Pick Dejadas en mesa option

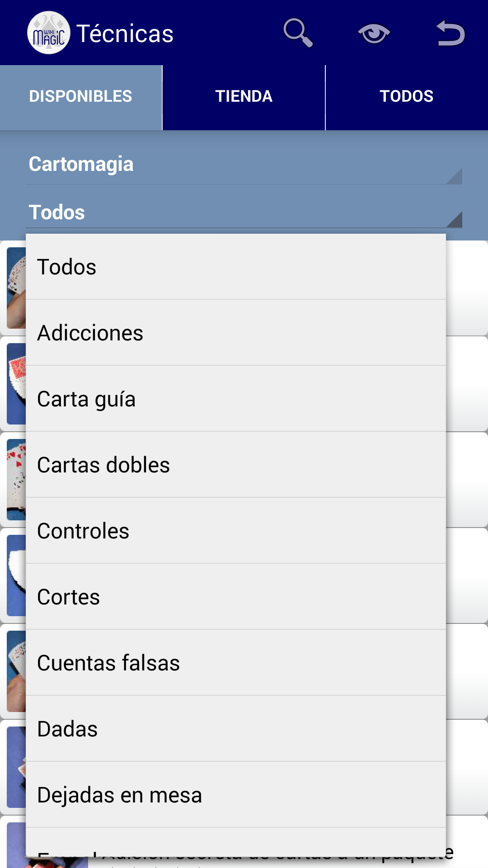[236, 795]
